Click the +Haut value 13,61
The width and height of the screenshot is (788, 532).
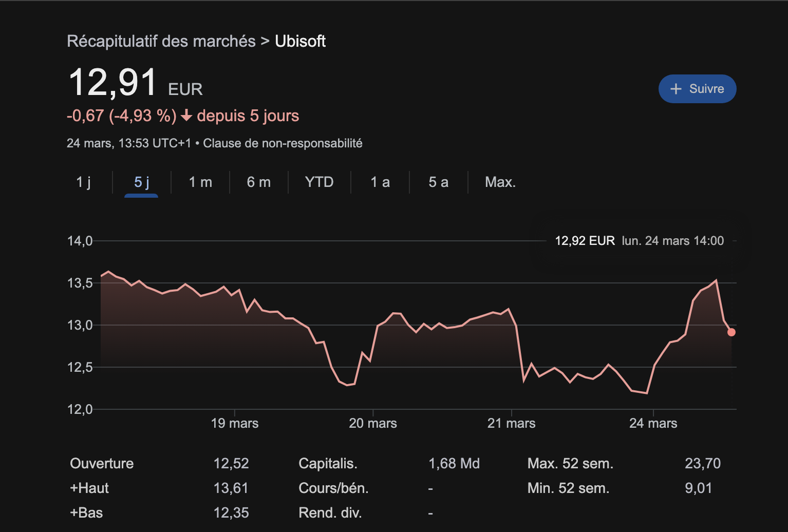tap(231, 488)
